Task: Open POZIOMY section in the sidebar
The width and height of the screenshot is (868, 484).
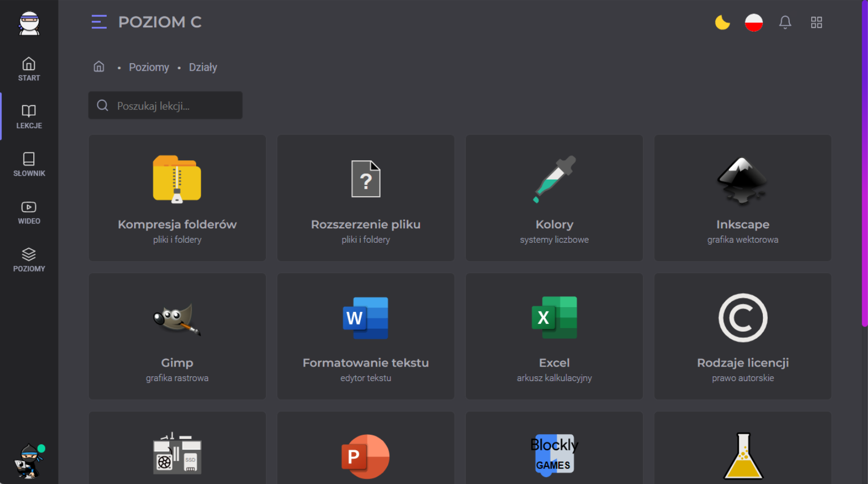Action: pyautogui.click(x=29, y=260)
